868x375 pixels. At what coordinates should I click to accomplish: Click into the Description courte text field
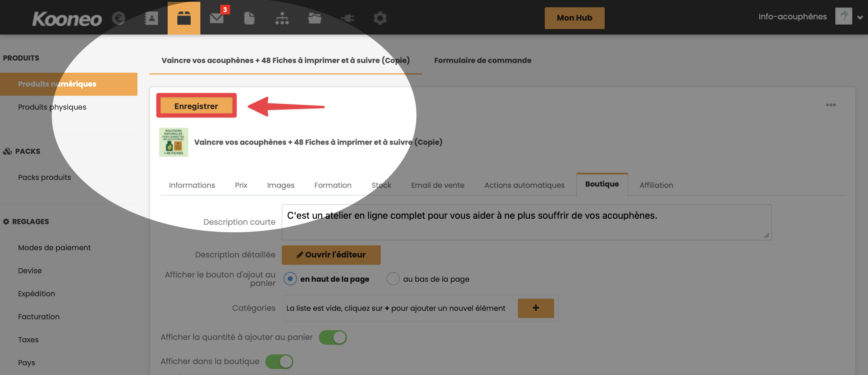pos(526,222)
